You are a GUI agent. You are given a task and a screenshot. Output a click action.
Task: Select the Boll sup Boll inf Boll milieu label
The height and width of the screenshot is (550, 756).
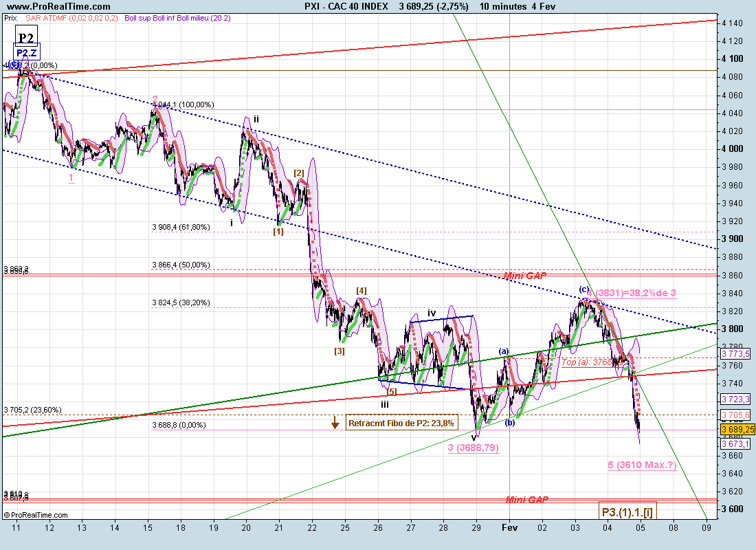click(177, 18)
